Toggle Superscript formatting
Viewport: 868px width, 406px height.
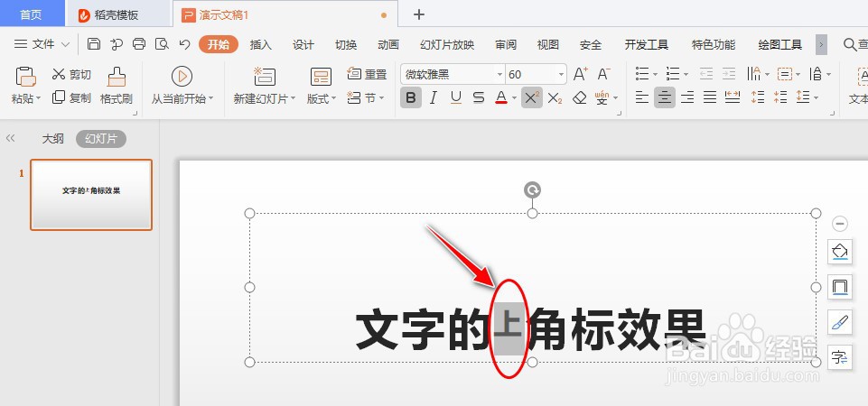(x=531, y=98)
